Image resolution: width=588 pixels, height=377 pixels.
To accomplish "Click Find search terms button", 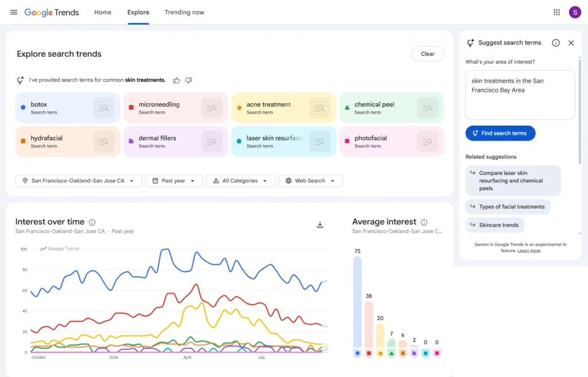I will pos(500,133).
